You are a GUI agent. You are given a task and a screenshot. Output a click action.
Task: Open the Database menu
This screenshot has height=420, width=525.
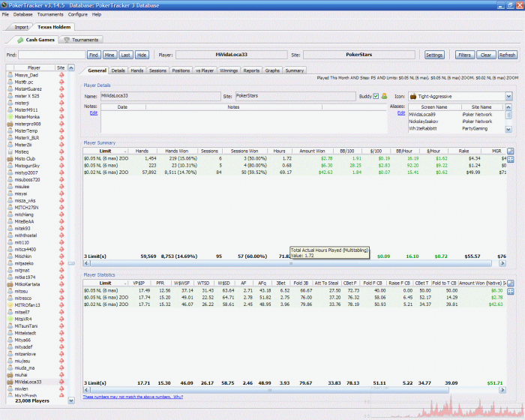(x=22, y=14)
